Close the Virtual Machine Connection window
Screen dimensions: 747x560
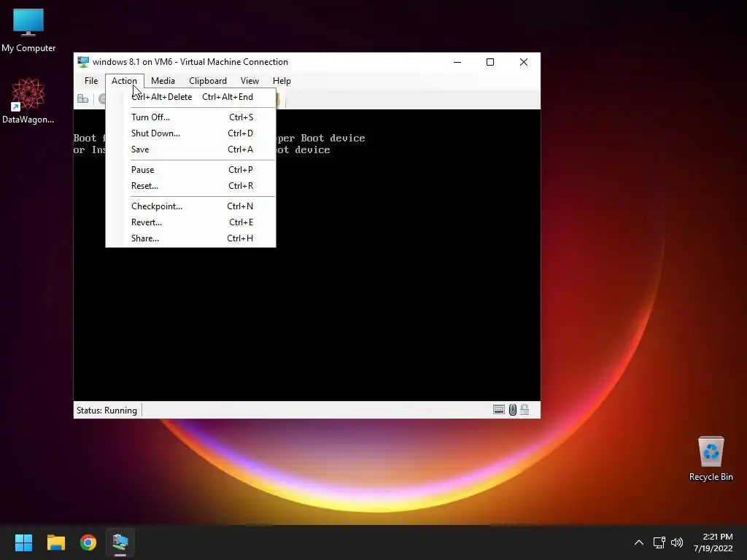click(524, 62)
